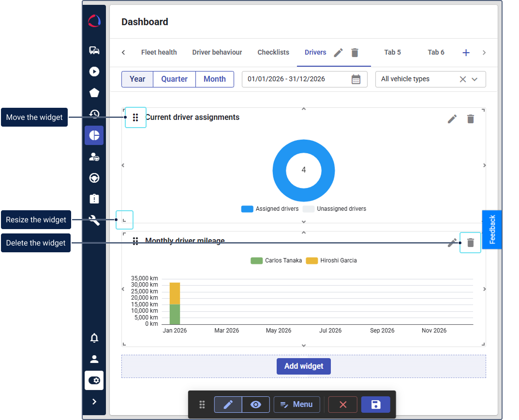Open the Checklists tab

click(x=273, y=52)
